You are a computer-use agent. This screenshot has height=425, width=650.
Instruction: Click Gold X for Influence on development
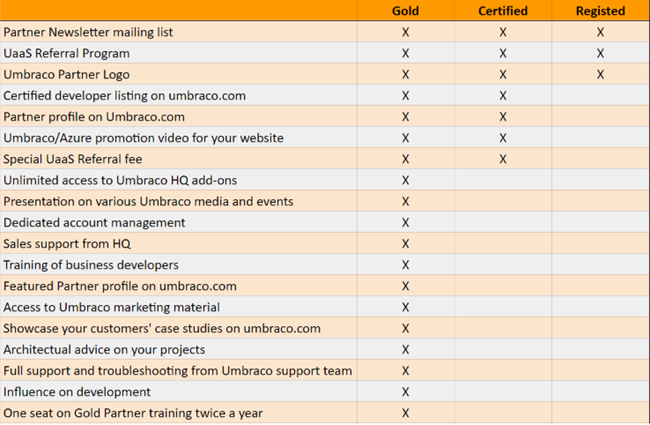[405, 392]
